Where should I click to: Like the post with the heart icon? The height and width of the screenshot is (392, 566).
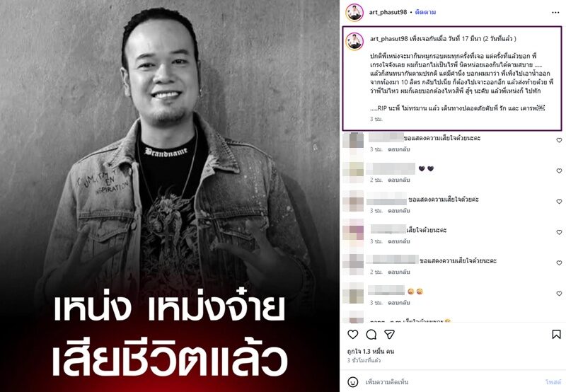[352, 334]
